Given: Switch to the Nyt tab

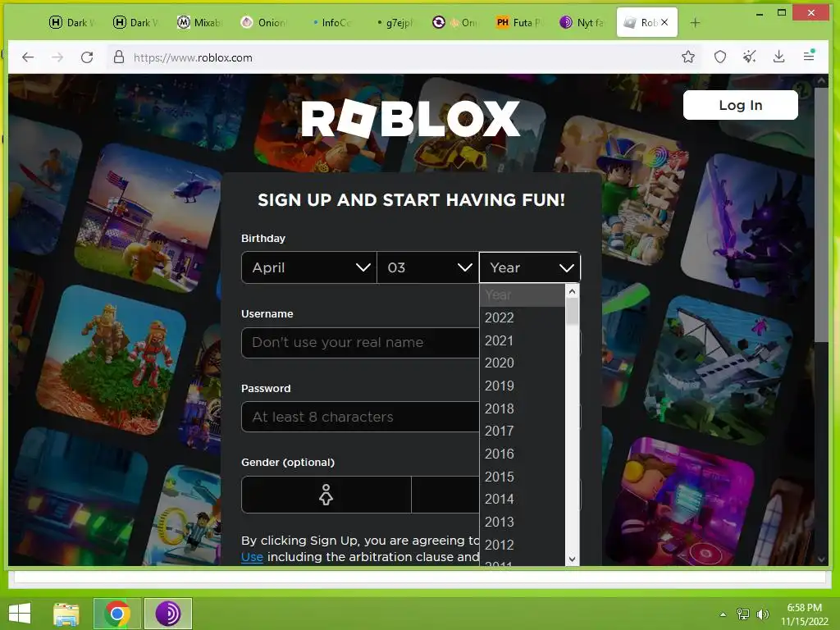Looking at the screenshot, I should pos(583,22).
